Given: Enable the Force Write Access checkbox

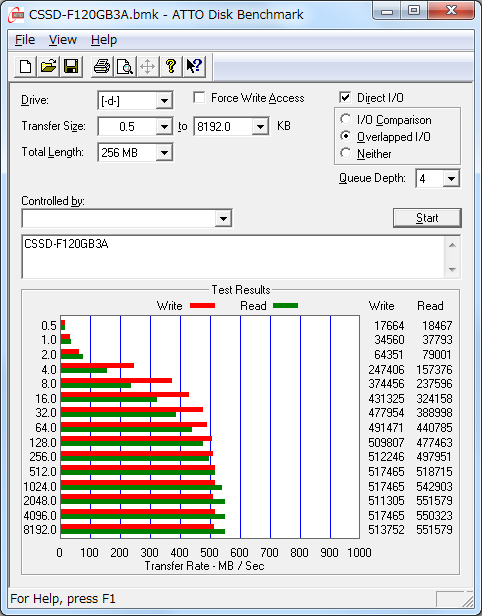Looking at the screenshot, I should 199,97.
